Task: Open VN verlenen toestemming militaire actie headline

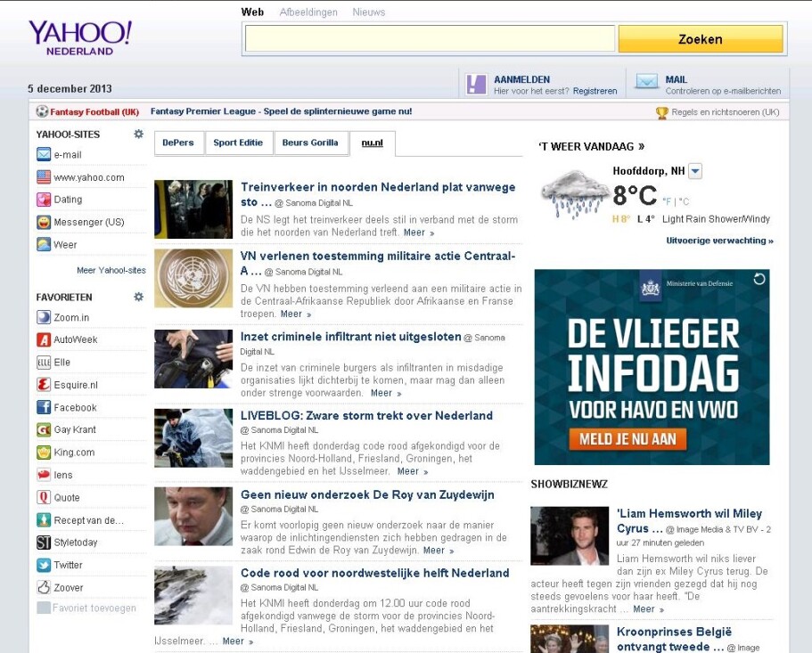Action: click(x=378, y=263)
